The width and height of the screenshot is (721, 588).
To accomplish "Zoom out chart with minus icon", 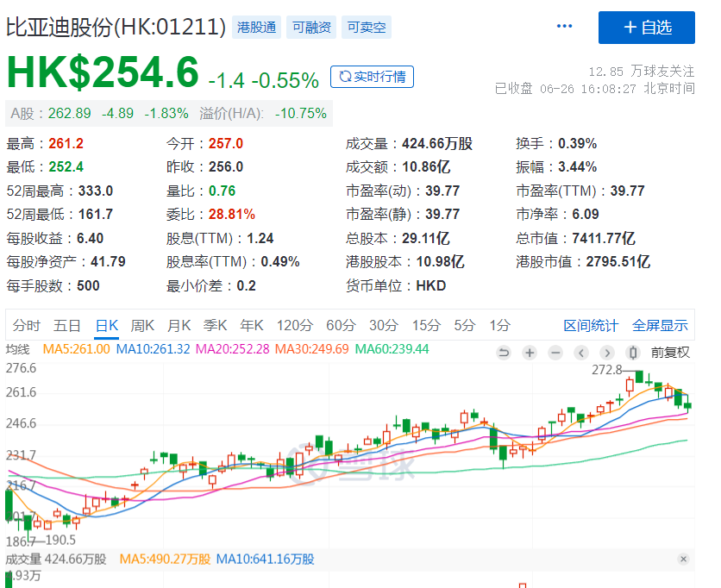I will coord(555,353).
